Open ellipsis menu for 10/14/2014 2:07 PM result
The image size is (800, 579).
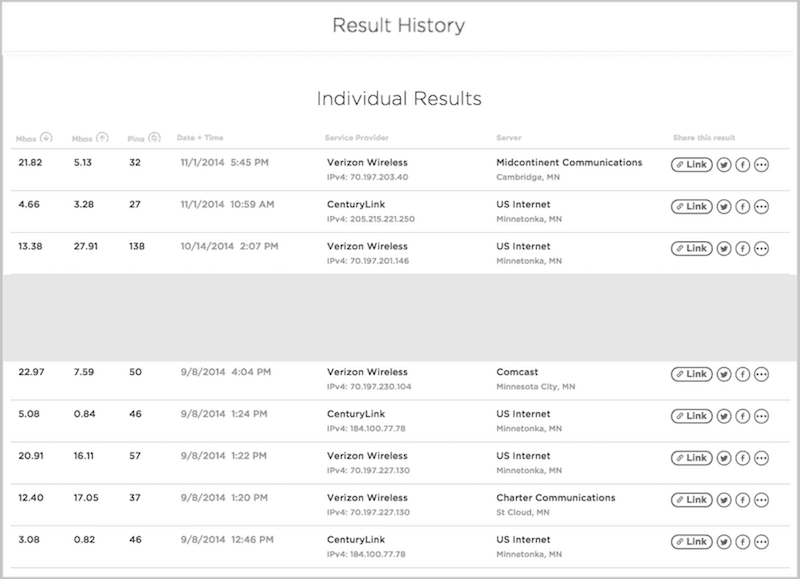(762, 248)
